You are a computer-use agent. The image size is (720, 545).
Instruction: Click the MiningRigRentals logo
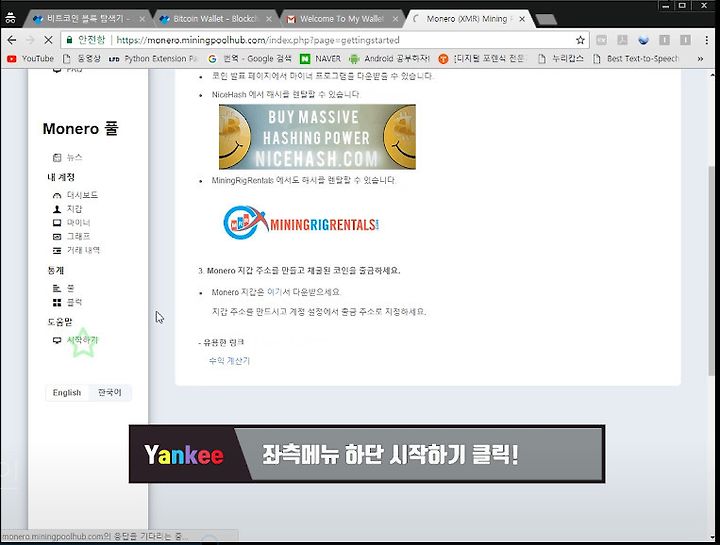301,223
